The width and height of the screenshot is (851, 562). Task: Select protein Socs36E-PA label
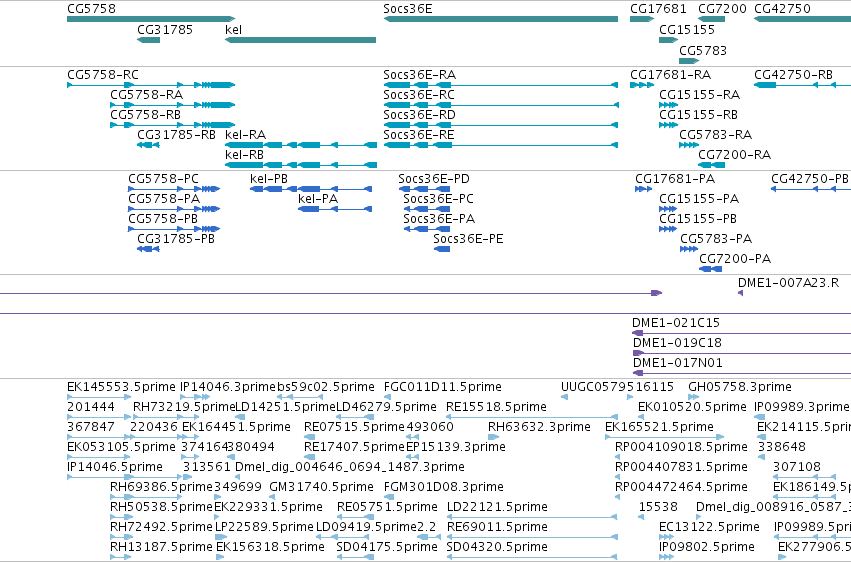[x=439, y=219]
